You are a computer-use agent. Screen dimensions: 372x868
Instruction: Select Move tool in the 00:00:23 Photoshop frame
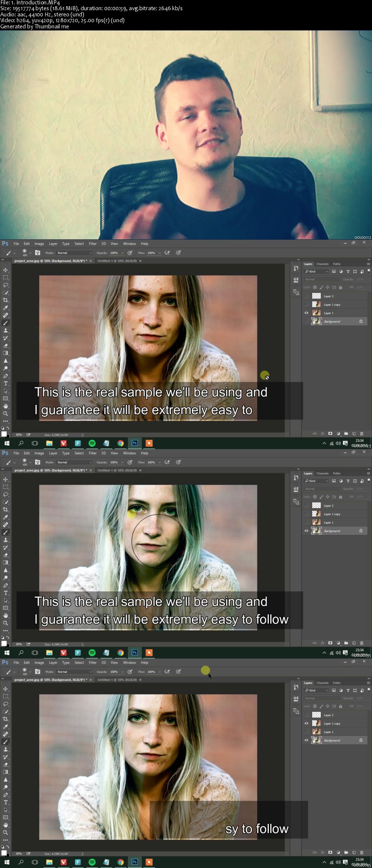click(5, 270)
